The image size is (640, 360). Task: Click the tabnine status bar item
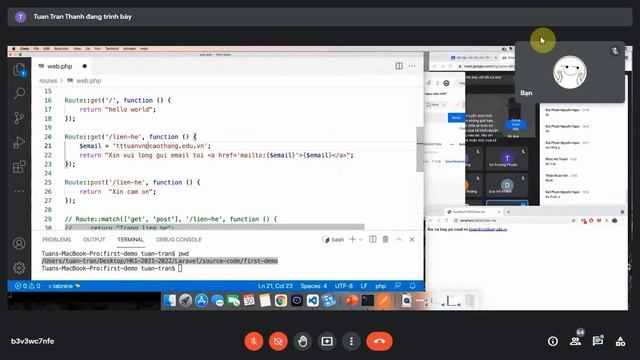point(64,286)
